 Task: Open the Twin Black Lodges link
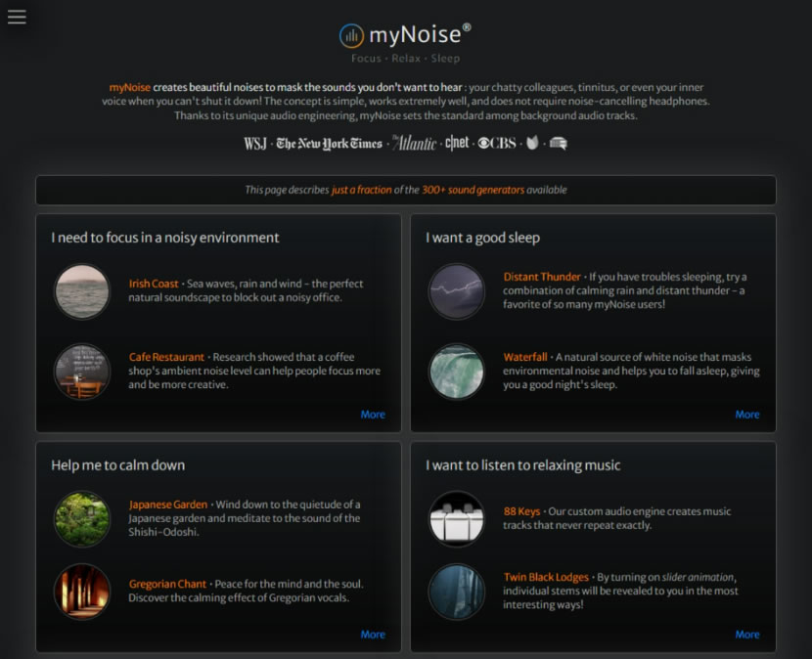point(545,577)
